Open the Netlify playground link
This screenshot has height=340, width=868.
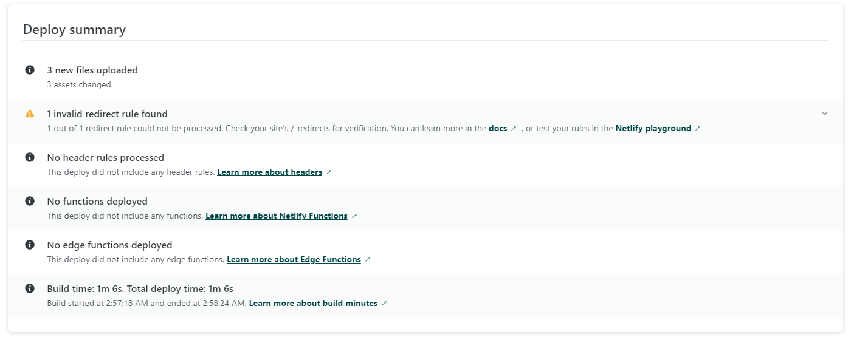653,129
